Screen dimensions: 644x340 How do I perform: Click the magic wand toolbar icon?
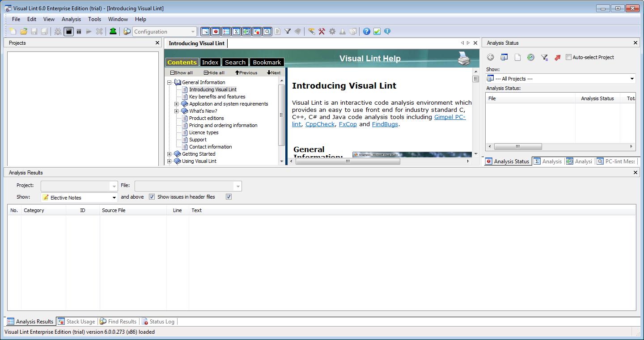(311, 31)
